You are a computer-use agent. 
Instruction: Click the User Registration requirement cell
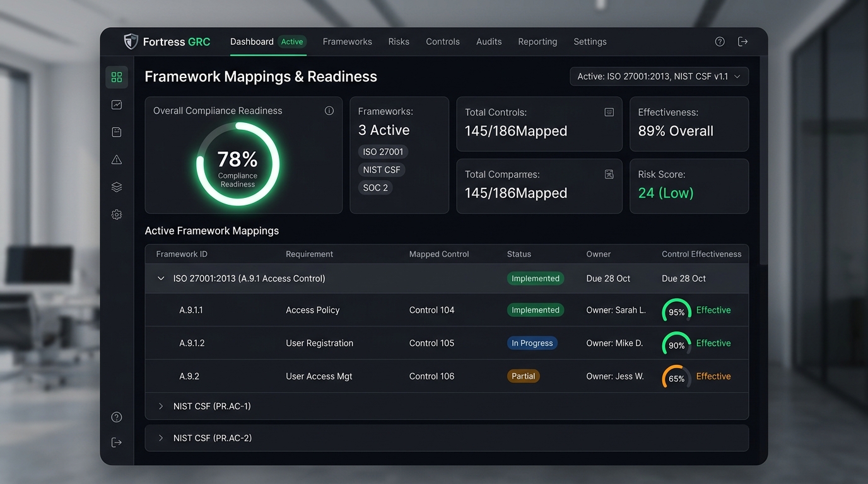[319, 343]
